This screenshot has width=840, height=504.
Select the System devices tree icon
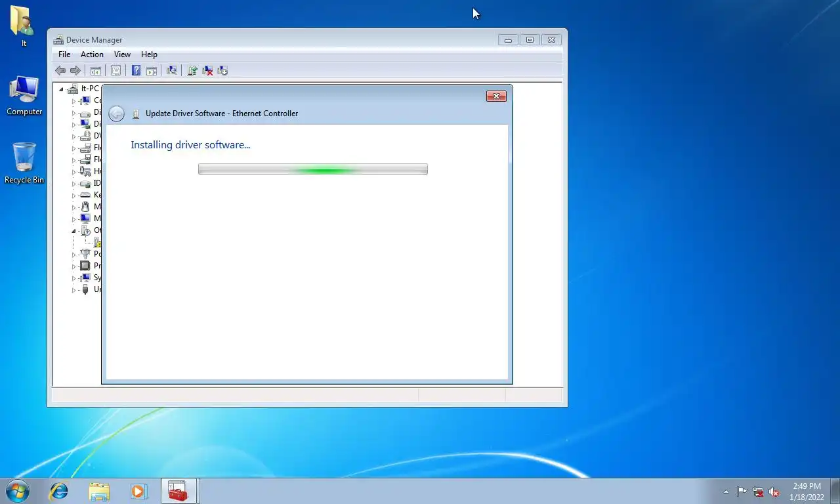pos(85,278)
